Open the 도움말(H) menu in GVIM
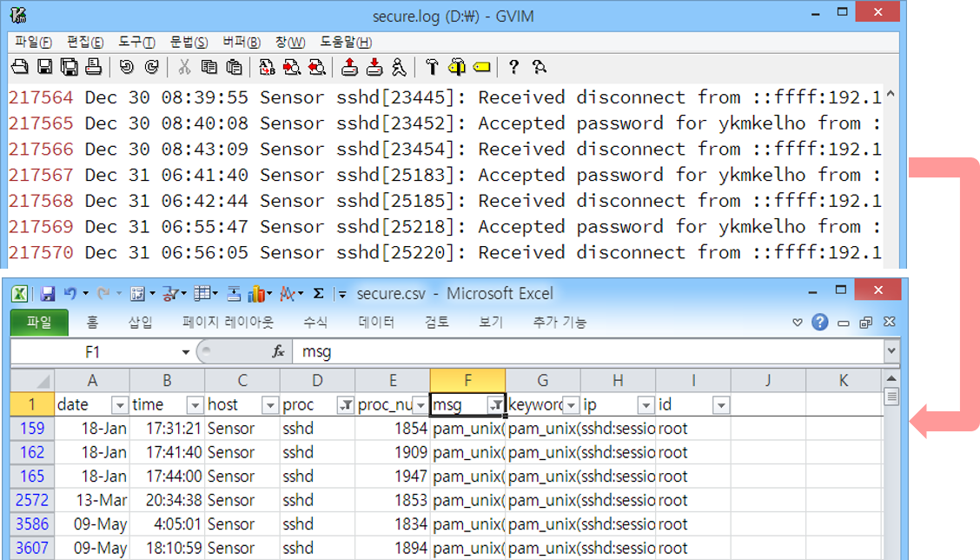980x560 pixels. tap(346, 42)
